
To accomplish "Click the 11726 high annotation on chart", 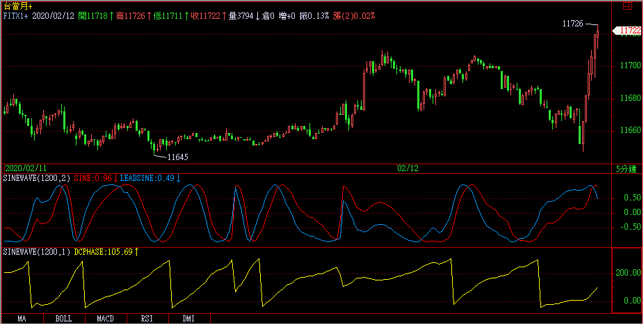I will (572, 24).
